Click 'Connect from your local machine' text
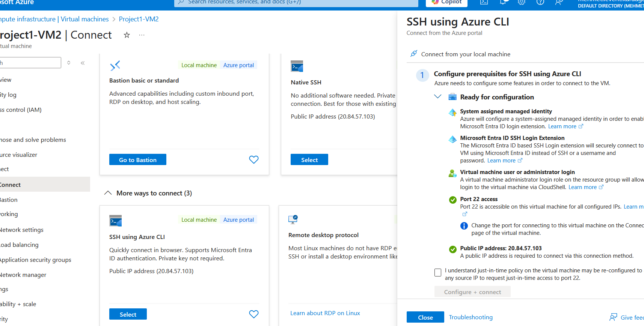Image resolution: width=644 pixels, height=326 pixels. [x=466, y=54]
